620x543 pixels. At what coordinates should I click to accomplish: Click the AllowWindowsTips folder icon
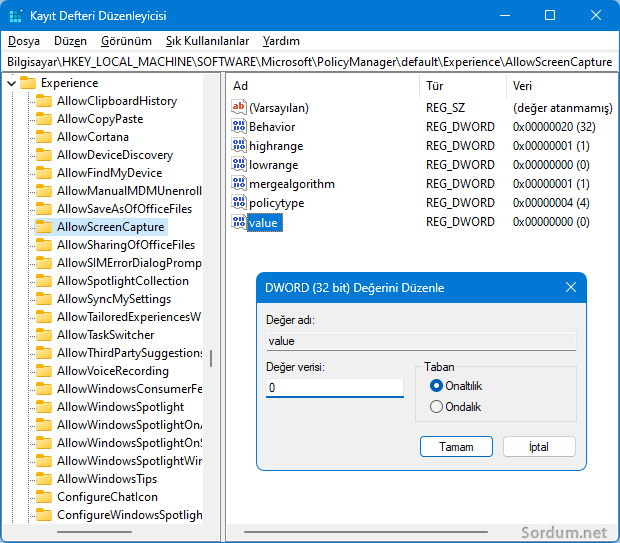tap(43, 479)
